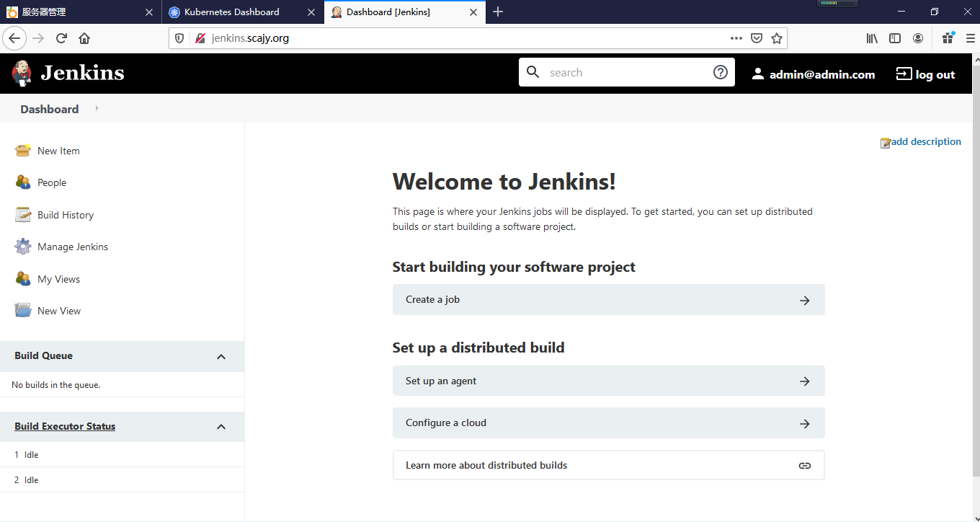Reload the page with refresh icon
This screenshot has width=980, height=522.
point(61,38)
